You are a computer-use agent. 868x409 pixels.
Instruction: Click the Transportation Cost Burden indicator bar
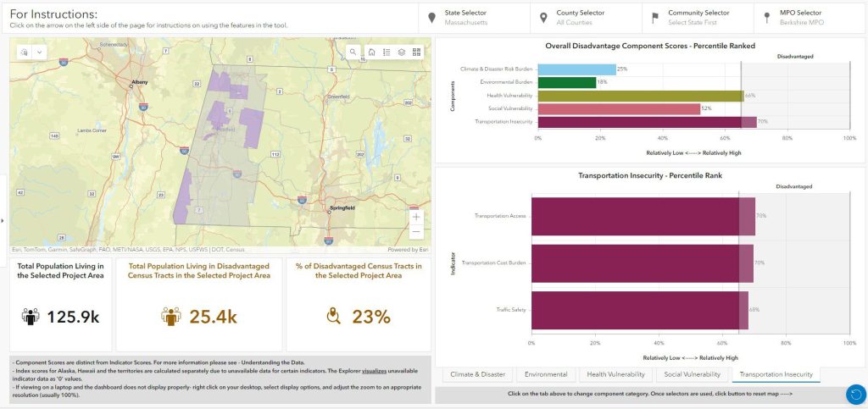coord(643,263)
